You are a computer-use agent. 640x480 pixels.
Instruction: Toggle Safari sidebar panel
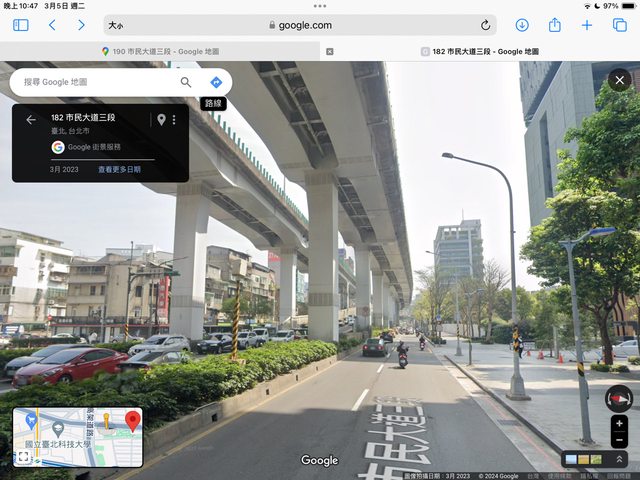click(20, 25)
